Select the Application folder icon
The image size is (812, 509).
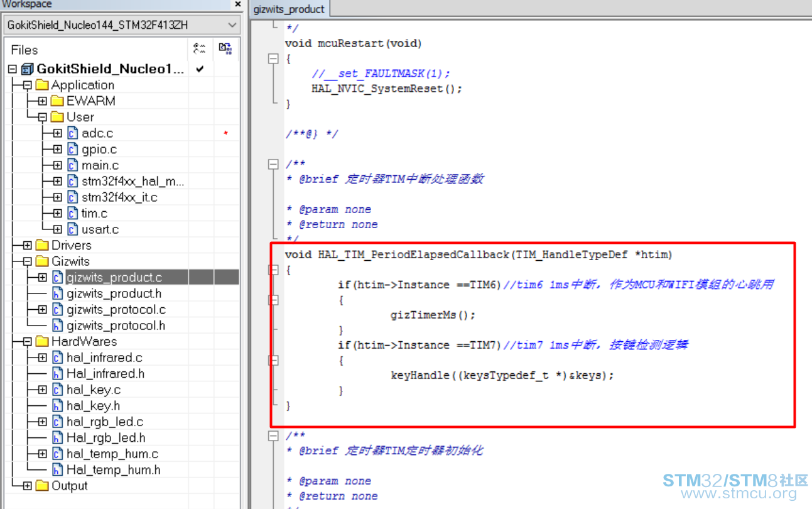pos(42,85)
